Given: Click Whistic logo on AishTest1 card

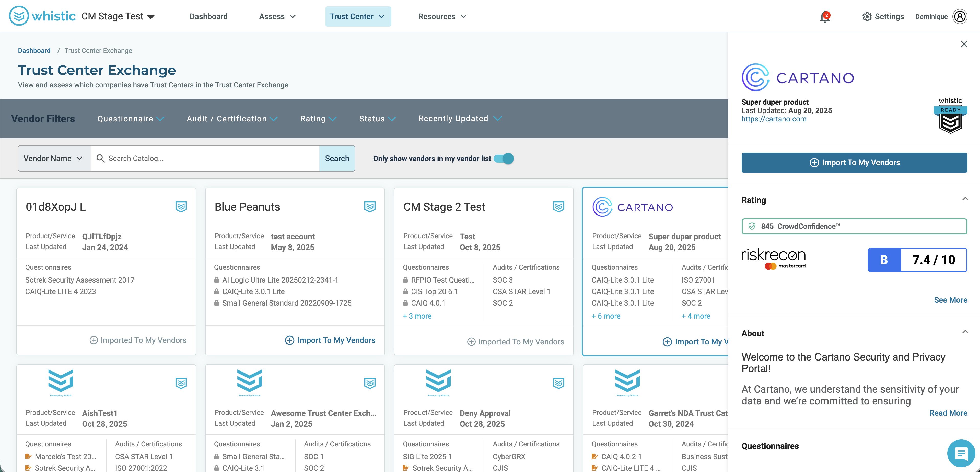Looking at the screenshot, I should 61,383.
